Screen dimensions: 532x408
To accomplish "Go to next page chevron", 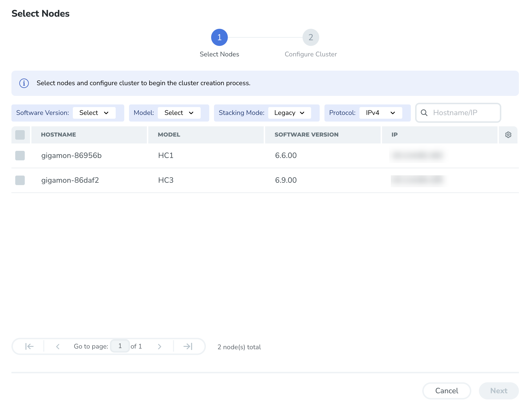I will point(159,346).
